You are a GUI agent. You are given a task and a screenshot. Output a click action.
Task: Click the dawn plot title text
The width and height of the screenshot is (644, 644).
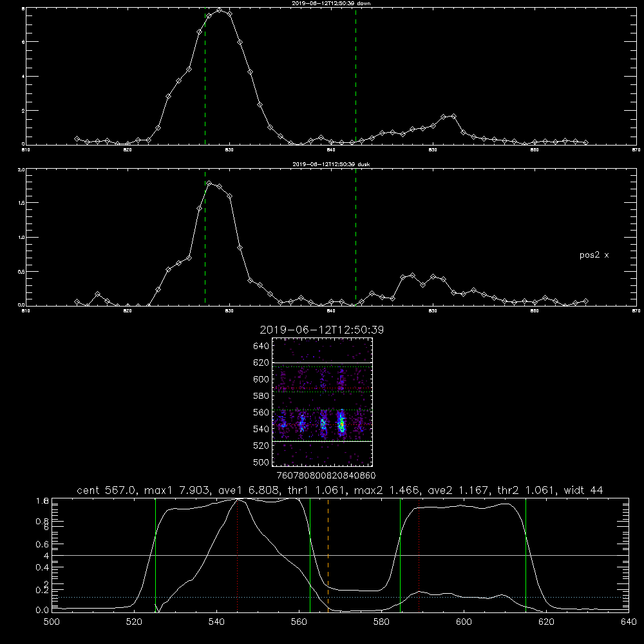pos(331,3)
